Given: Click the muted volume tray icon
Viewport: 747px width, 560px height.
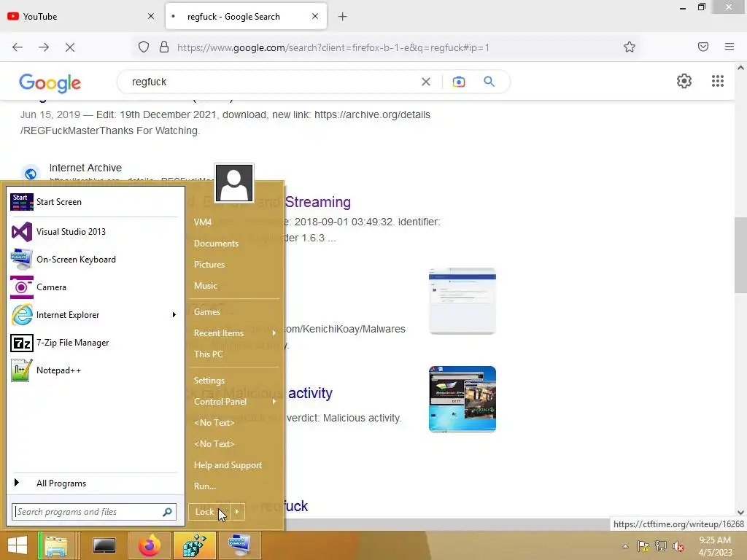Looking at the screenshot, I should click(x=678, y=546).
